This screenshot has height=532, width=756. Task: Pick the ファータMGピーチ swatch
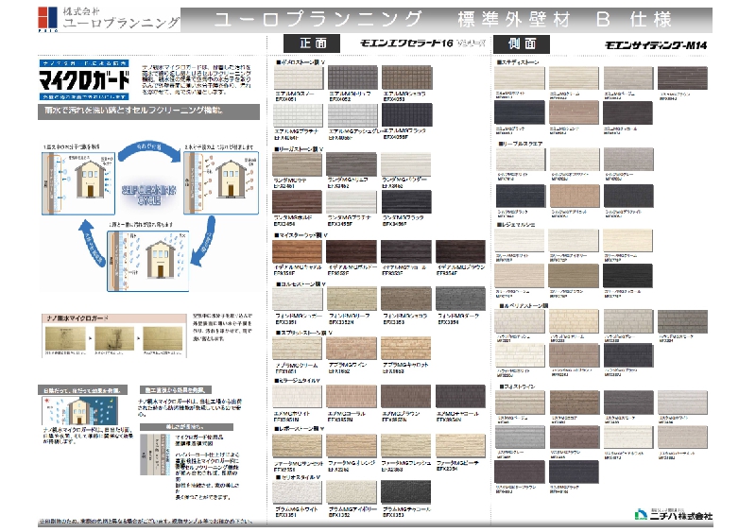coord(460,446)
